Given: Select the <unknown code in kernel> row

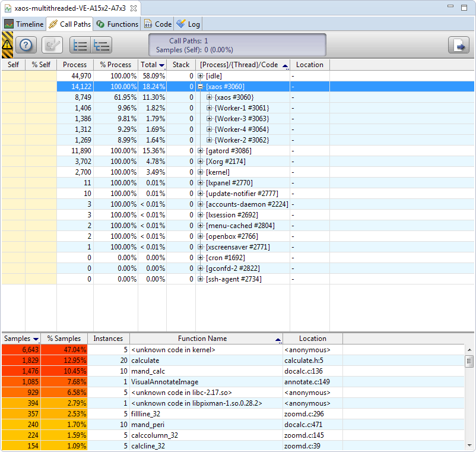Looking at the screenshot, I should coord(233,350).
